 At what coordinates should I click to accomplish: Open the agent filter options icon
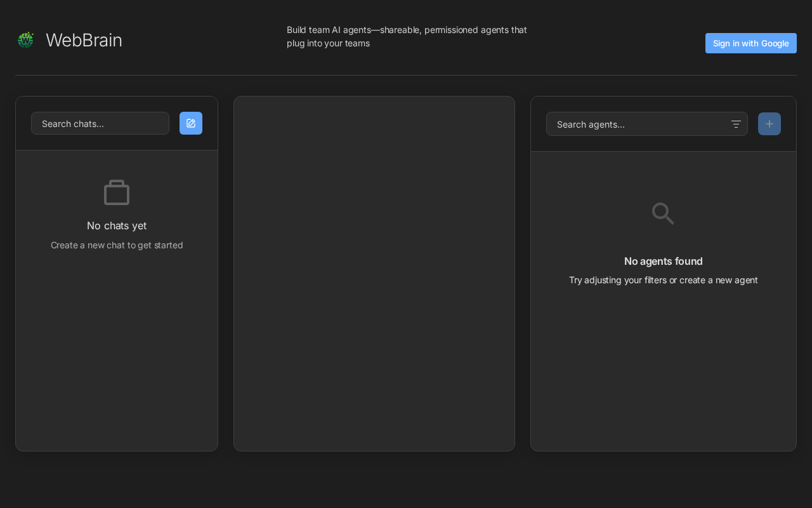pyautogui.click(x=736, y=124)
